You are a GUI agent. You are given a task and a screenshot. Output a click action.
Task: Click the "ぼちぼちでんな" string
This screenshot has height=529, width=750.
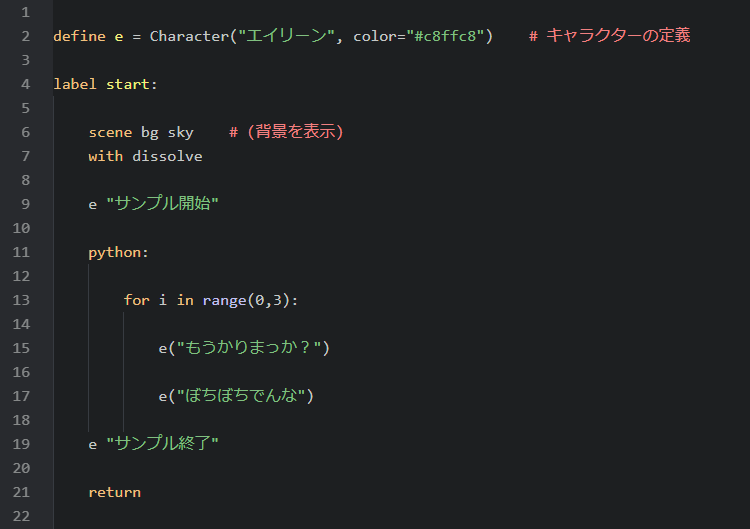point(241,396)
